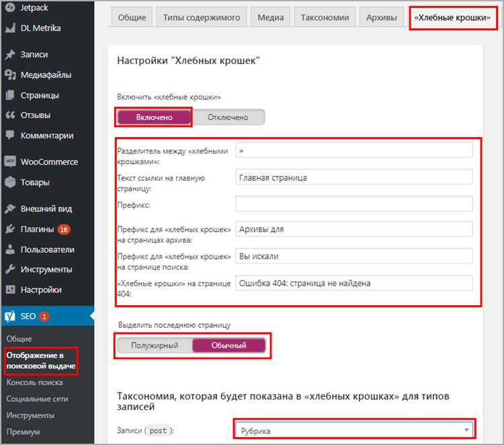Click the Плагины plug icon
The image size is (504, 445).
click(x=10, y=229)
